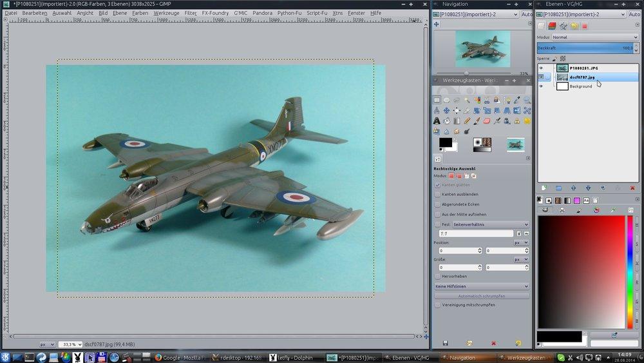This screenshot has height=363, width=644.
Task: Lower the selected layer with down arrow
Action: tap(588, 188)
